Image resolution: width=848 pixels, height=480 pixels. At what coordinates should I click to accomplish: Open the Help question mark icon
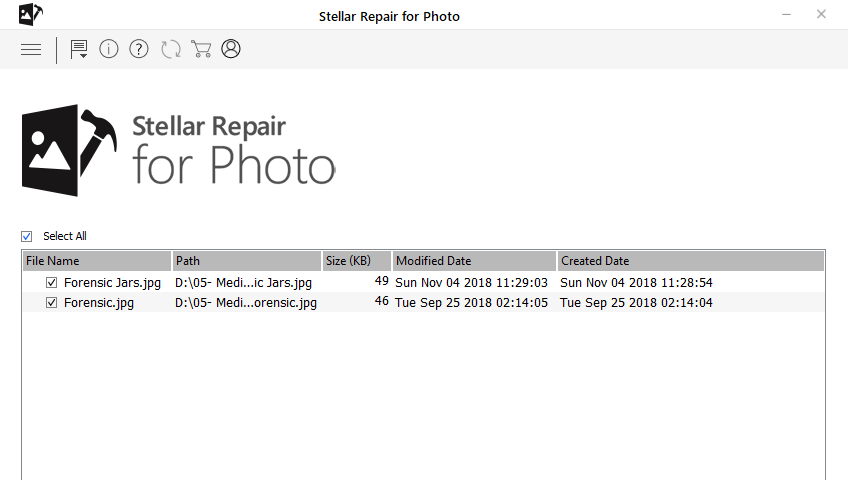139,49
